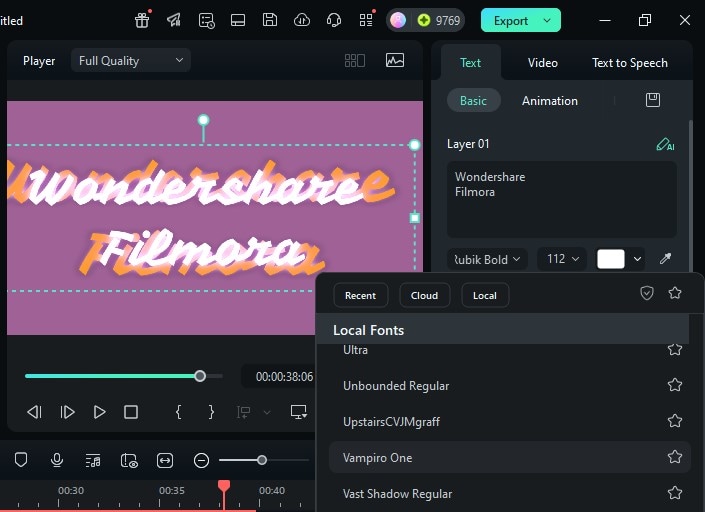The image size is (705, 512).
Task: Open the font size 112 dropdown
Action: click(x=562, y=259)
